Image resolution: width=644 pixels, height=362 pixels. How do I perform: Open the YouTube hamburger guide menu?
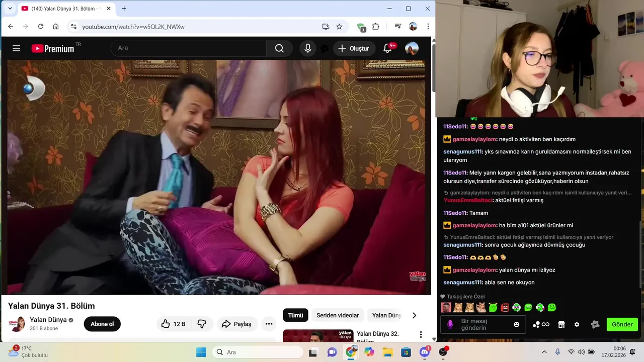17,48
